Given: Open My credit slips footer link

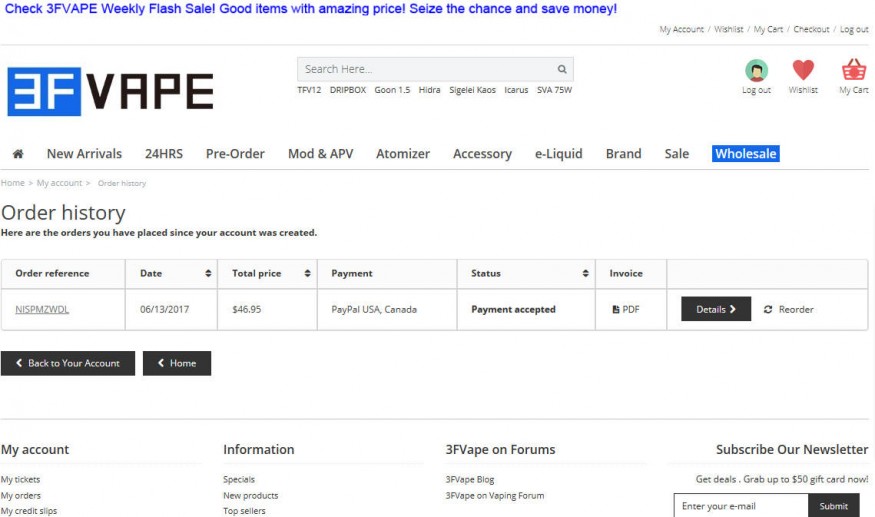Looking at the screenshot, I should pyautogui.click(x=28, y=511).
